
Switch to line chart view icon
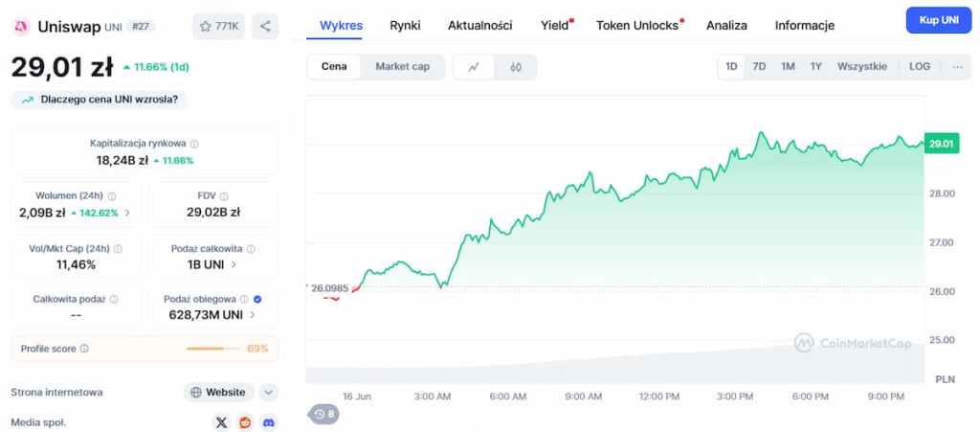473,67
